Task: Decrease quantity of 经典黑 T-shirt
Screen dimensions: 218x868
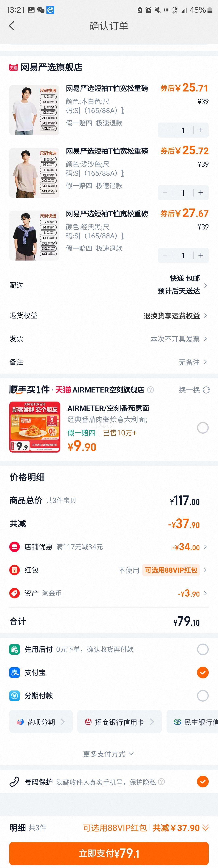Action: tap(165, 255)
